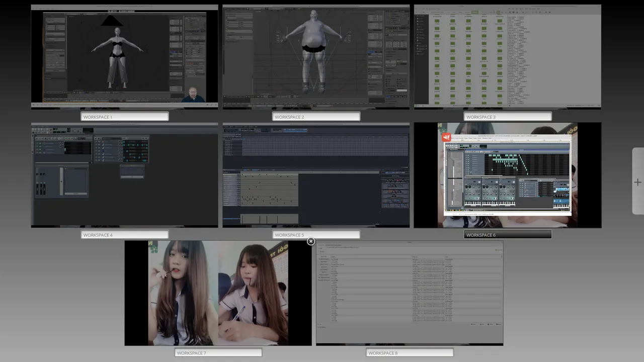644x362 pixels.
Task: Open the Workspace 7 image thumbnail
Action: (x=218, y=293)
